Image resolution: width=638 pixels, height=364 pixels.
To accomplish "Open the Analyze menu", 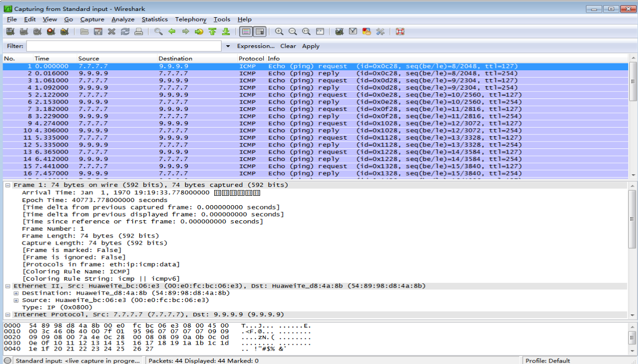I will tap(123, 19).
